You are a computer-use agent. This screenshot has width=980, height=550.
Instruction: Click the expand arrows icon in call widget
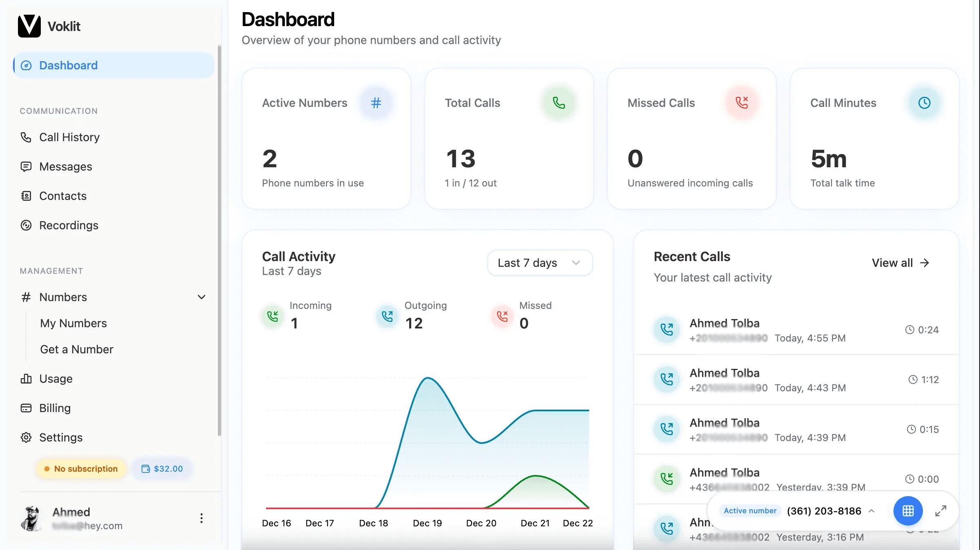(x=940, y=511)
